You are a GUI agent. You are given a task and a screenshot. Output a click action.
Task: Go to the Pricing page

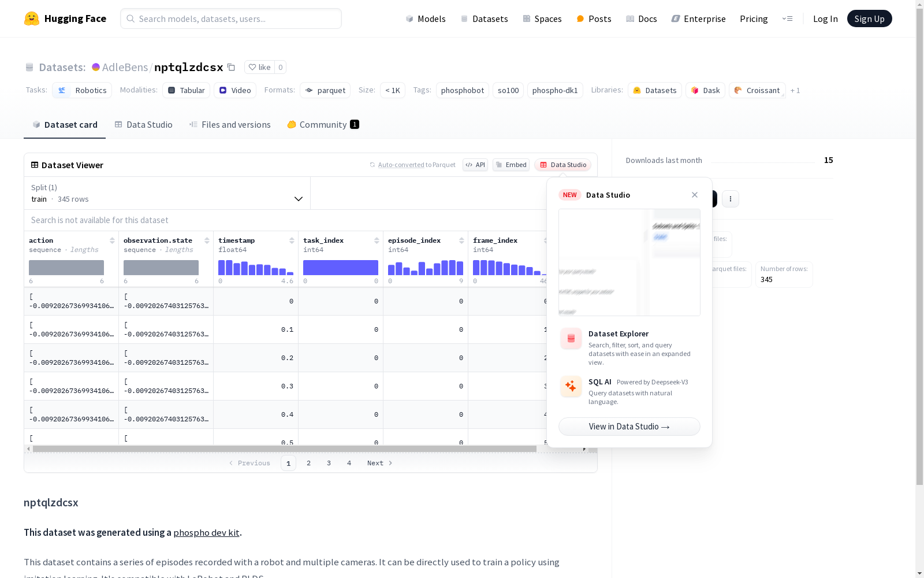pos(754,18)
